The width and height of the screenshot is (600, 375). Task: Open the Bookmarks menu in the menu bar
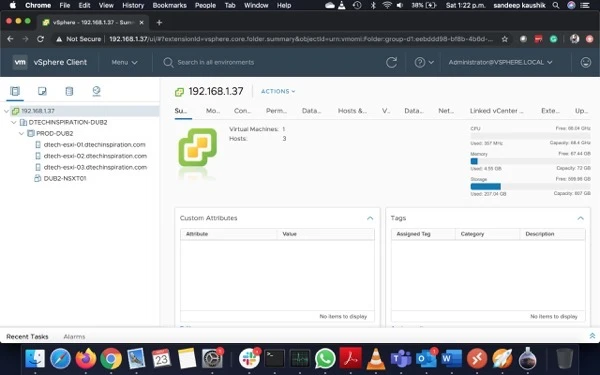(170, 5)
